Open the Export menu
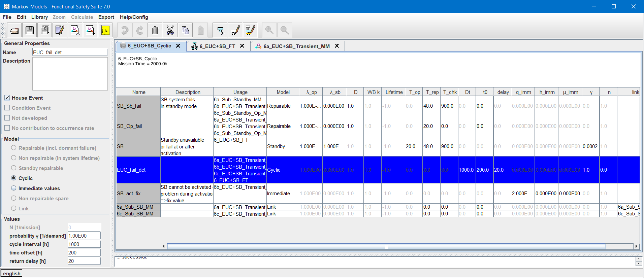644x278 pixels. (106, 17)
